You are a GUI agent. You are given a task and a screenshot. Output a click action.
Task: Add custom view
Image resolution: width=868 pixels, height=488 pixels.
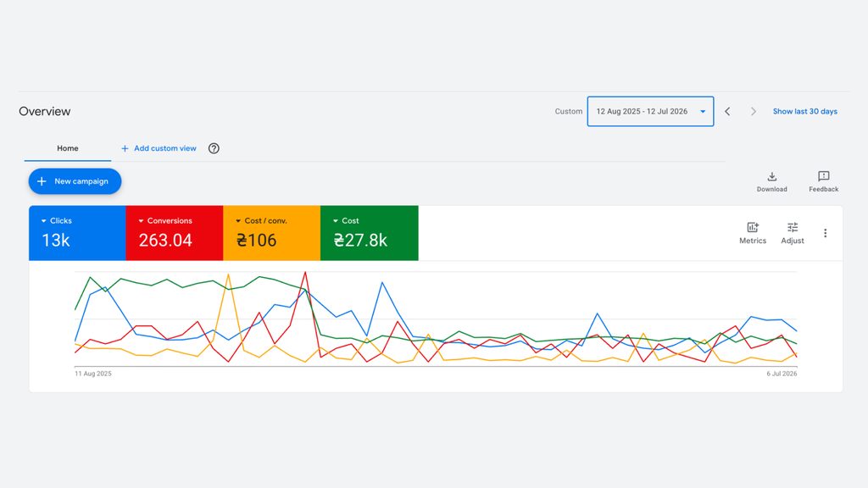(x=159, y=148)
